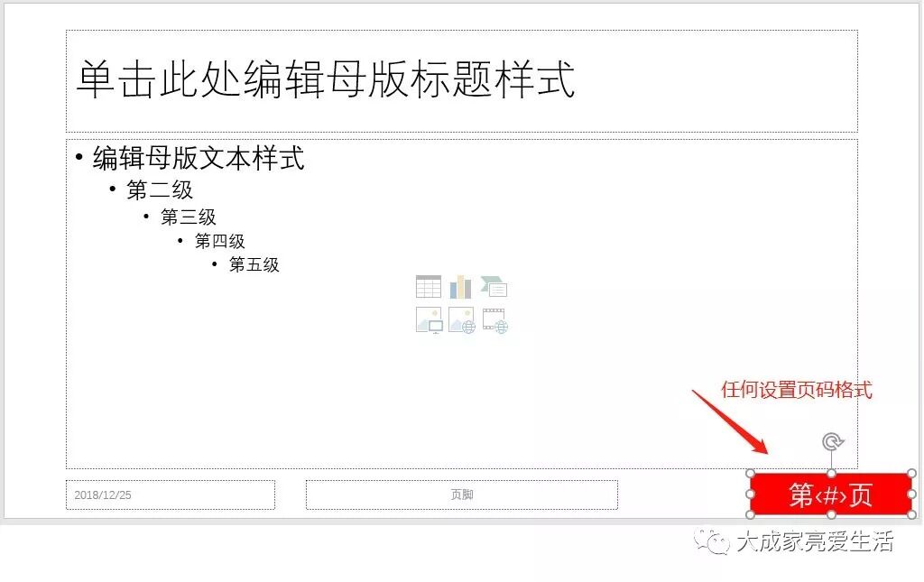Click the 第三级 third-level bullet text
The height and width of the screenshot is (582, 924).
[189, 217]
